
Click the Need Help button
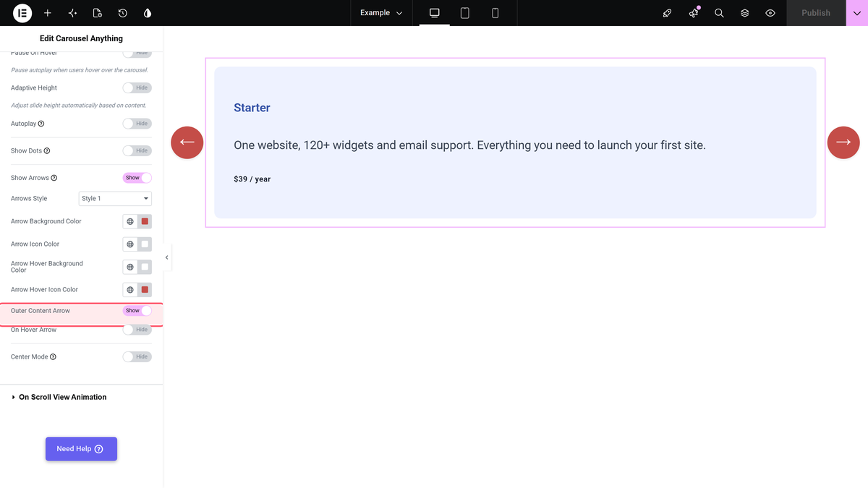tap(81, 449)
